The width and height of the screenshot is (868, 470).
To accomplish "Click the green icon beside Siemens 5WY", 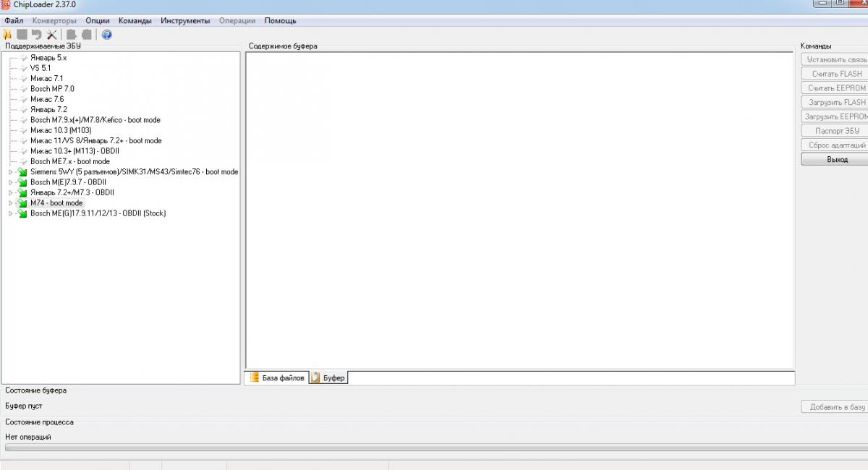I will tap(22, 172).
